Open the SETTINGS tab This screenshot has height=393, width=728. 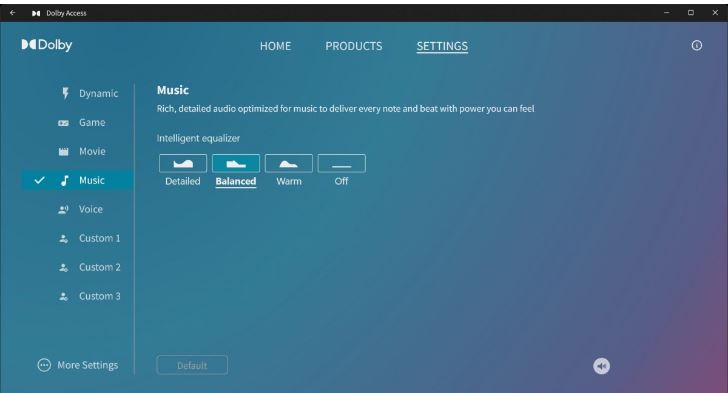tap(442, 46)
